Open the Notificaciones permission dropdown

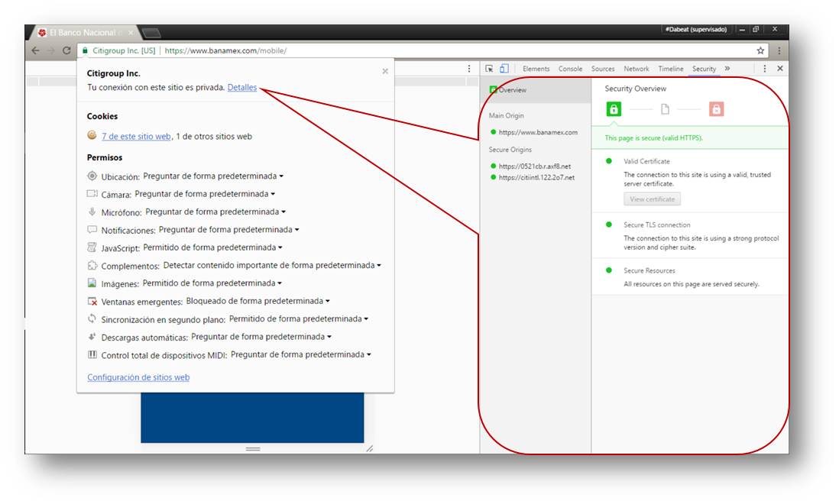click(229, 229)
